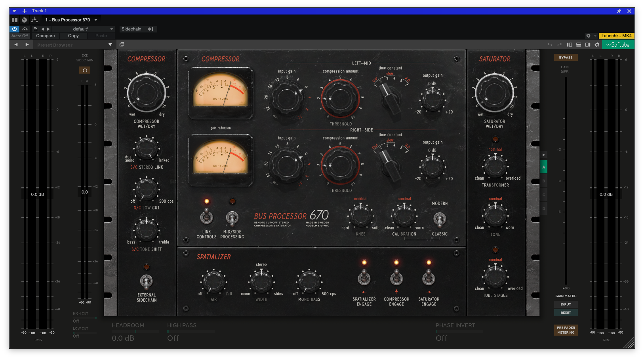Image resolution: width=644 pixels, height=359 pixels.
Task: Click the Knee hard/soft knob
Action: click(360, 216)
